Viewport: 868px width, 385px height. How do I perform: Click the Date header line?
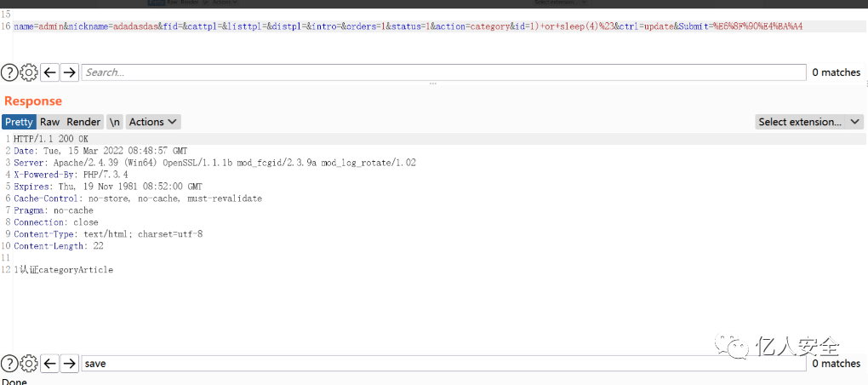[x=100, y=151]
